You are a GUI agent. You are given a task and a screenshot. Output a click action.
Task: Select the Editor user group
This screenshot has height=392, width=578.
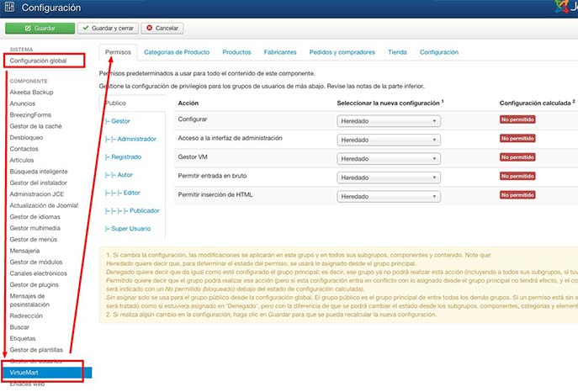122,193
